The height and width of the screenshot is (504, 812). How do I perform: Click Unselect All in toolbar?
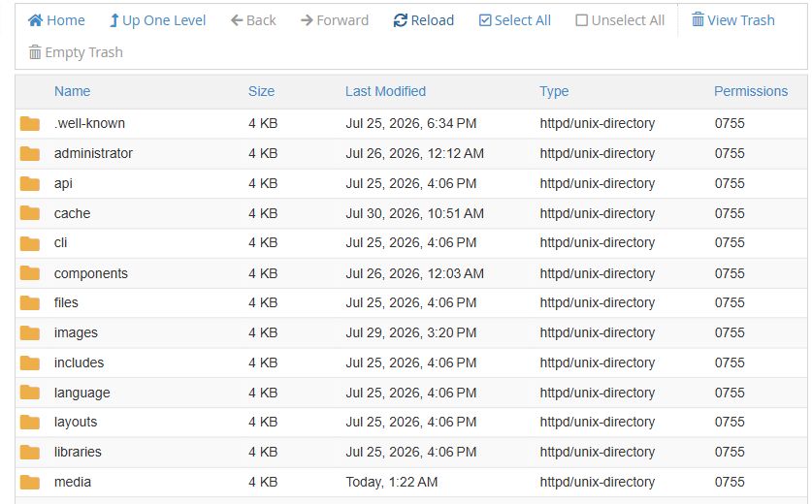coord(620,20)
